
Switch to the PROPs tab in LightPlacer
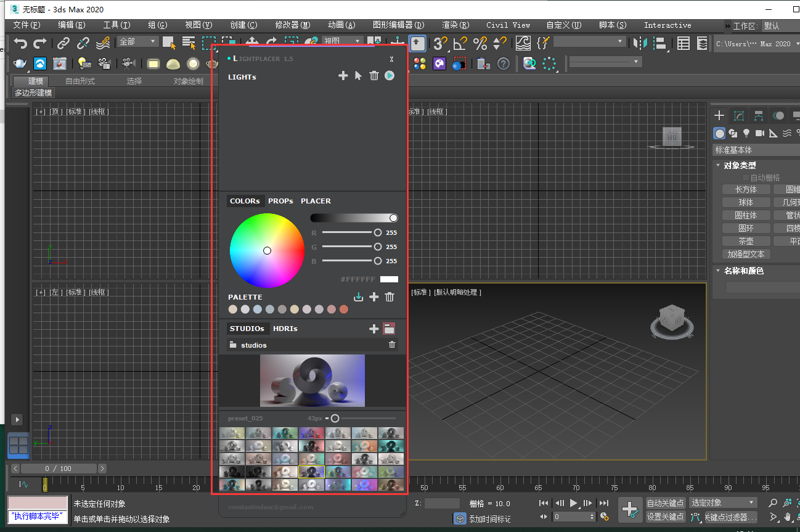[280, 201]
